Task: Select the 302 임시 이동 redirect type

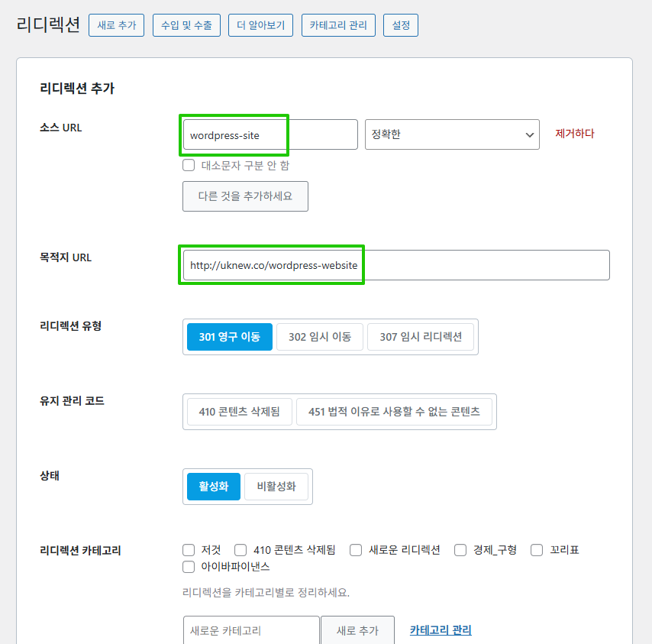Action: 320,337
